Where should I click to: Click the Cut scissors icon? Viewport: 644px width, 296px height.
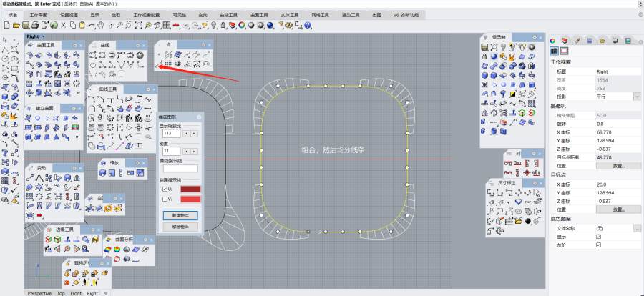pyautogui.click(x=63, y=25)
